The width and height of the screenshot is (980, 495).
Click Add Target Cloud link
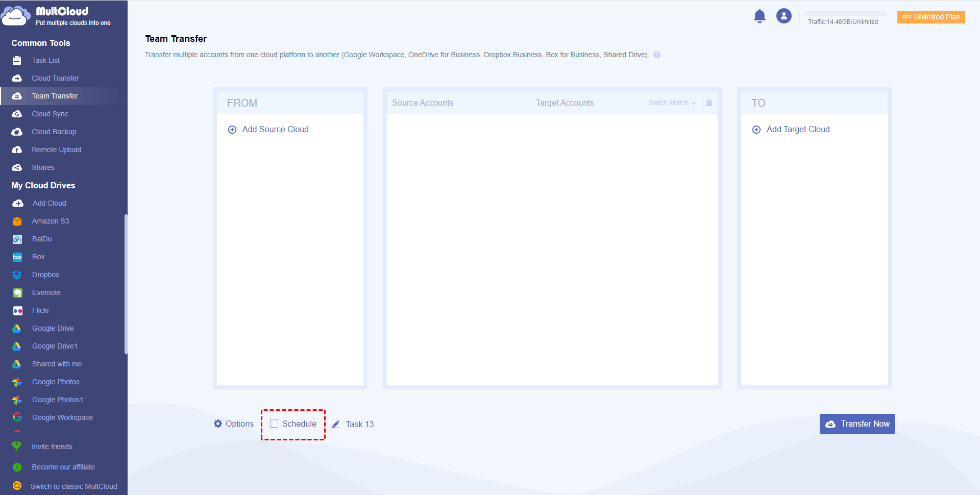(798, 130)
